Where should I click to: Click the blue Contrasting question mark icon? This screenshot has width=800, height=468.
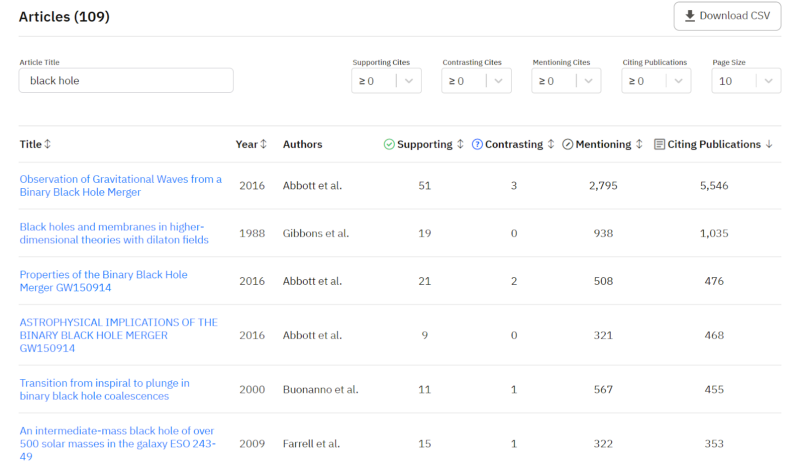[477, 144]
